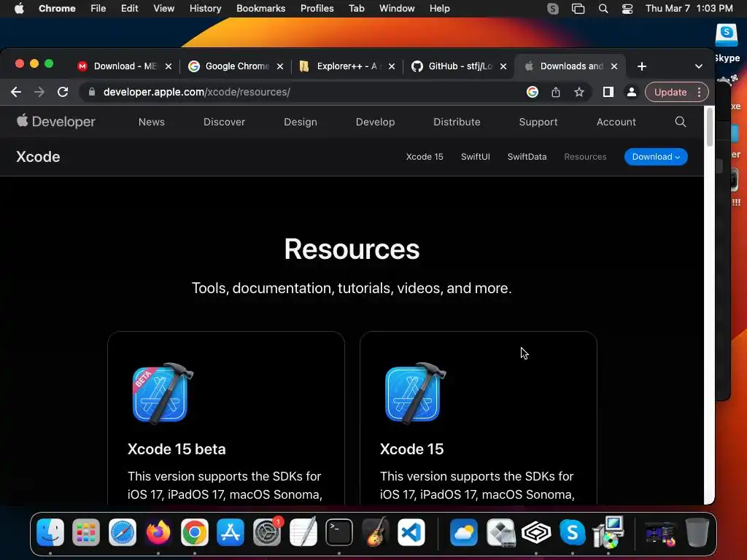Click the Resources sub-navigation link

coord(585,157)
